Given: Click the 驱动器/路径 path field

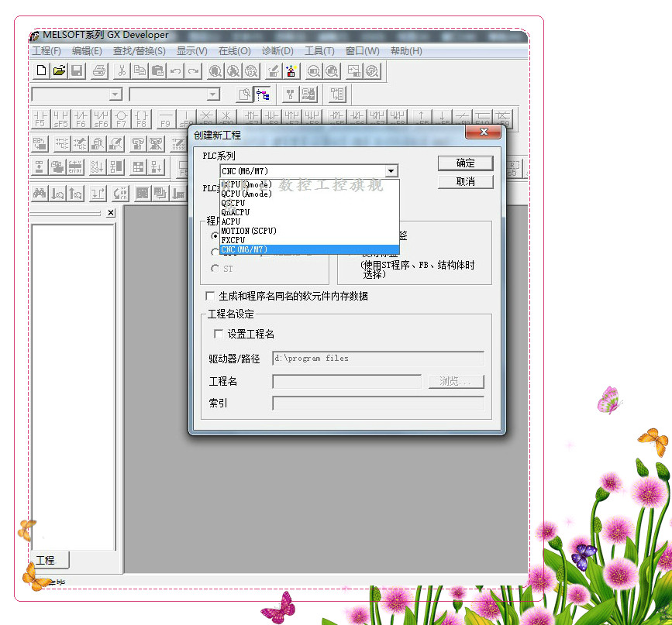Looking at the screenshot, I should 378,358.
